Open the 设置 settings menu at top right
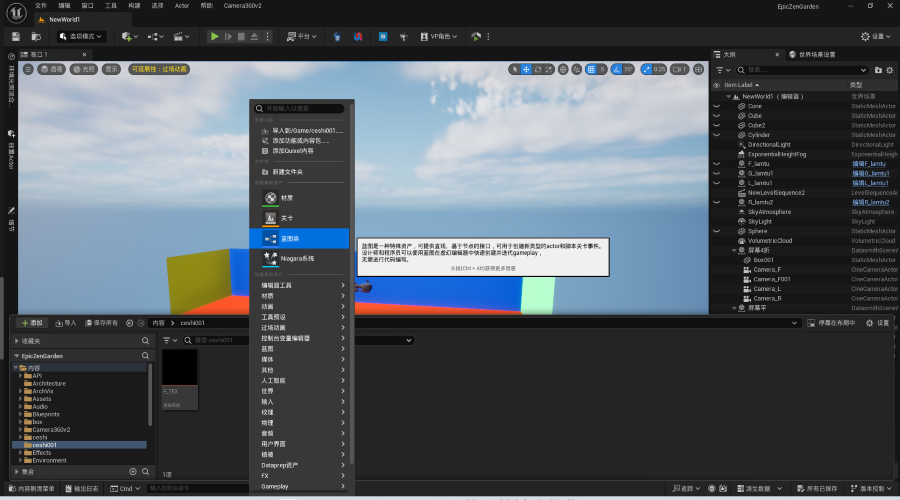 tap(875, 36)
